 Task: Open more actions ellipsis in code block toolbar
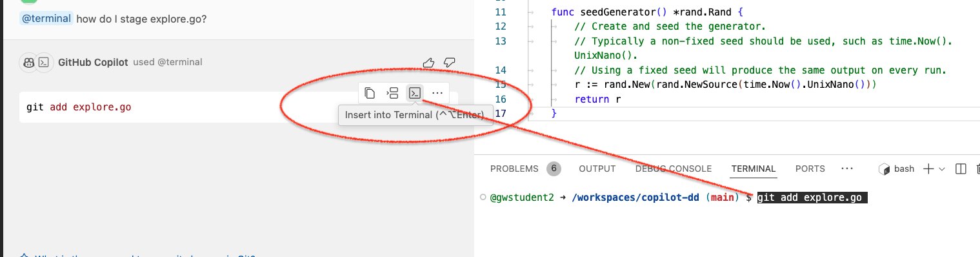437,93
